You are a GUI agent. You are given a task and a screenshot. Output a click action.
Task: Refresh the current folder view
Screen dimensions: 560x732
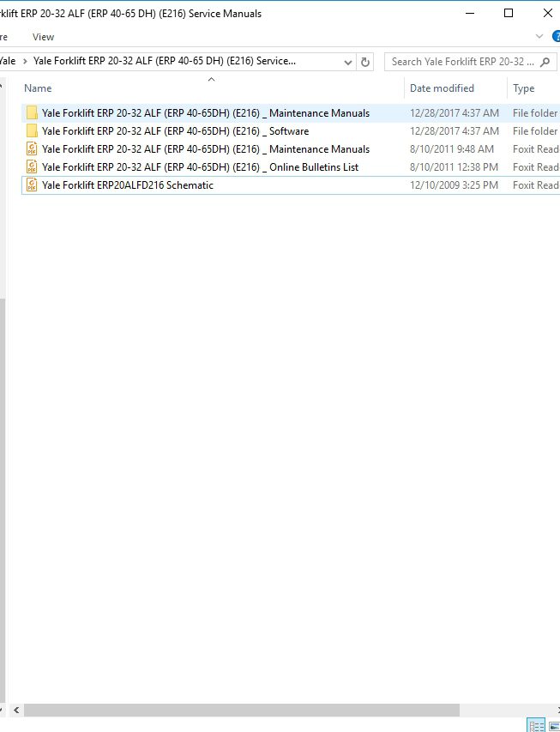365,62
